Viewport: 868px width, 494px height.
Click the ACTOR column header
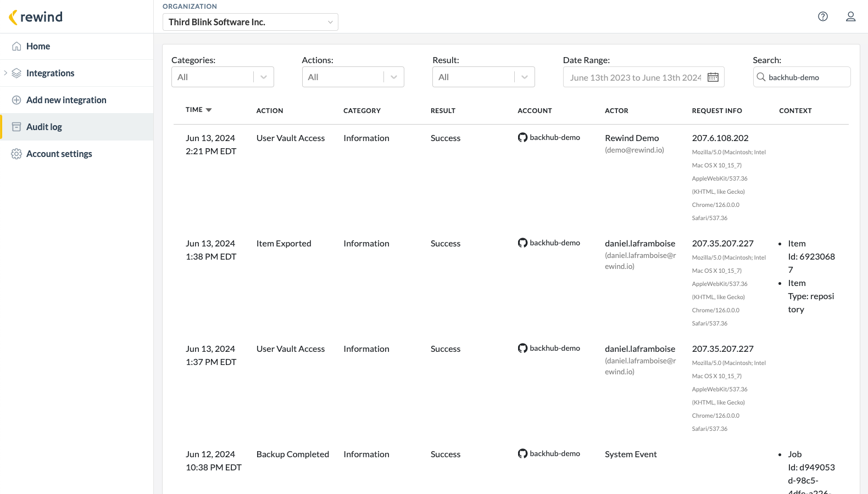click(x=616, y=110)
